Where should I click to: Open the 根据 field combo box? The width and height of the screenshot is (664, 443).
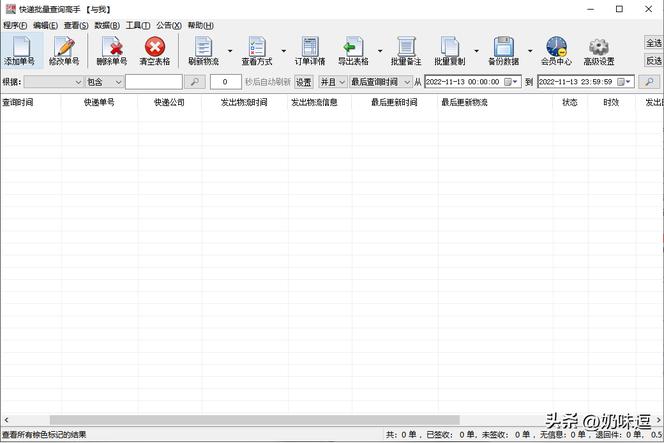pos(53,82)
